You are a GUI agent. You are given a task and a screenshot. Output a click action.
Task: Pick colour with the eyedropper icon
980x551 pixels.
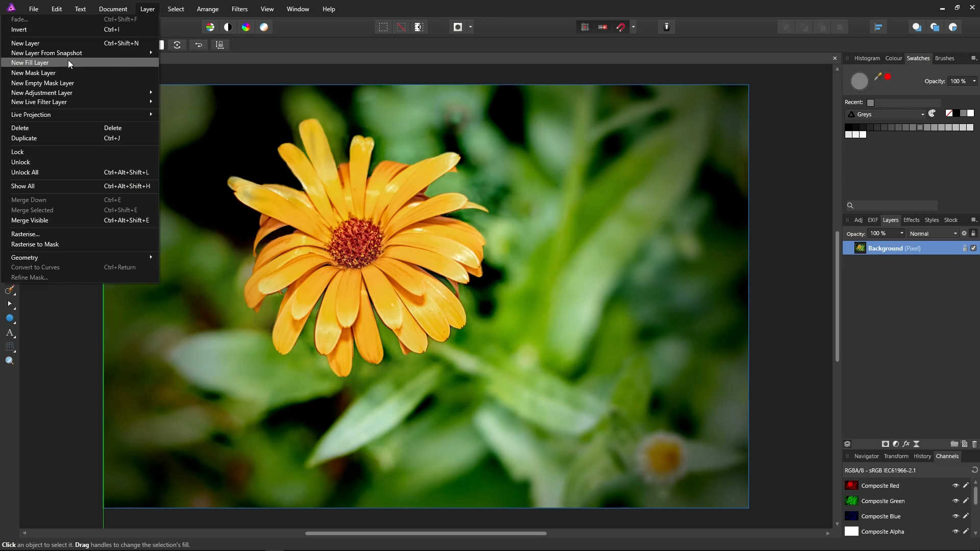[x=878, y=77]
